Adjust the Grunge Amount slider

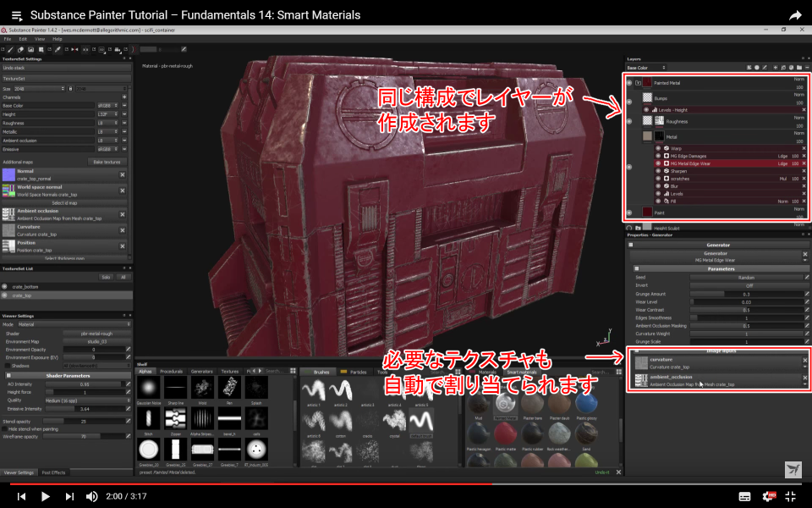click(x=746, y=294)
